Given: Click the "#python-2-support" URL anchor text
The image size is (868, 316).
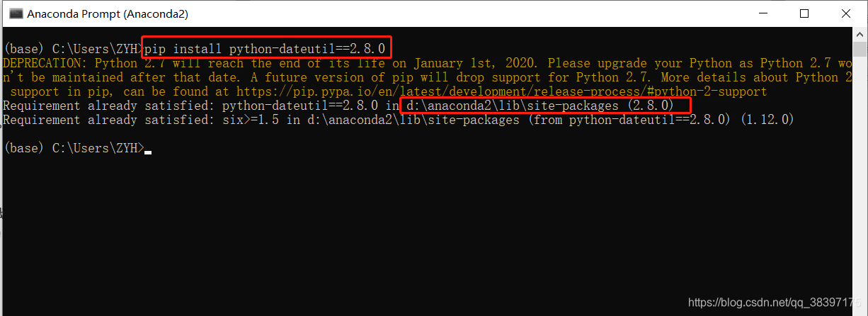Looking at the screenshot, I should (707, 91).
